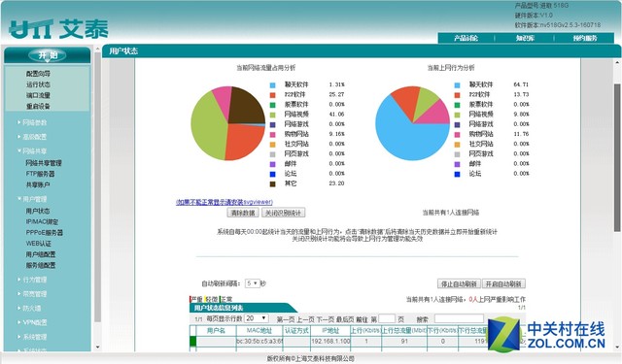Viewport: 622px width, 364px height.
Task: Select 用户状态 in the sidebar
Action: pyautogui.click(x=38, y=211)
